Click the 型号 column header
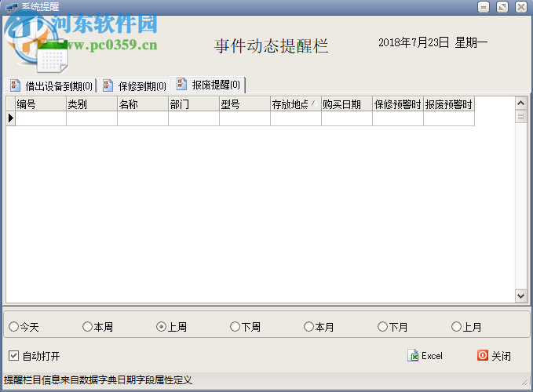The image size is (533, 392). (245, 103)
